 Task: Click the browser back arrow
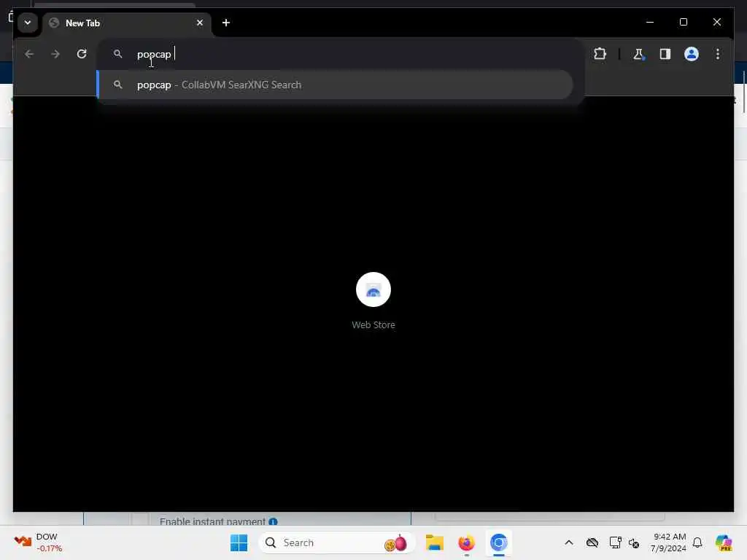pyautogui.click(x=29, y=54)
